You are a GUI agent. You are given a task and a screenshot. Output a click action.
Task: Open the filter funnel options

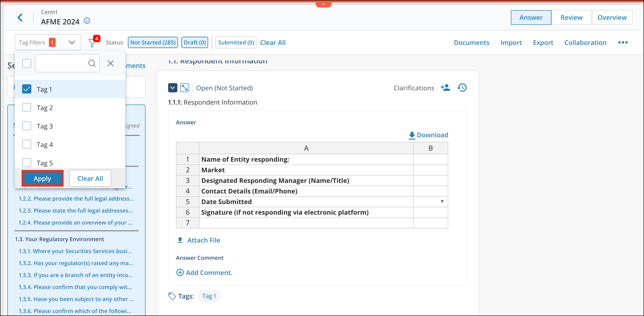(x=92, y=42)
